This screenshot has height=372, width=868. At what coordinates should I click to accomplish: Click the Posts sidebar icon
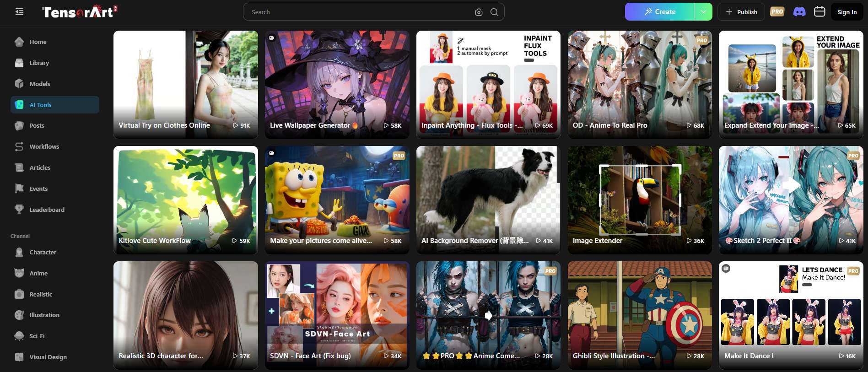(x=19, y=125)
